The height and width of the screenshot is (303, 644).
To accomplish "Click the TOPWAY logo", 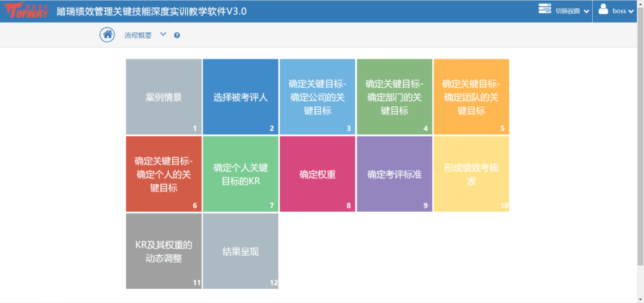I will (26, 11).
